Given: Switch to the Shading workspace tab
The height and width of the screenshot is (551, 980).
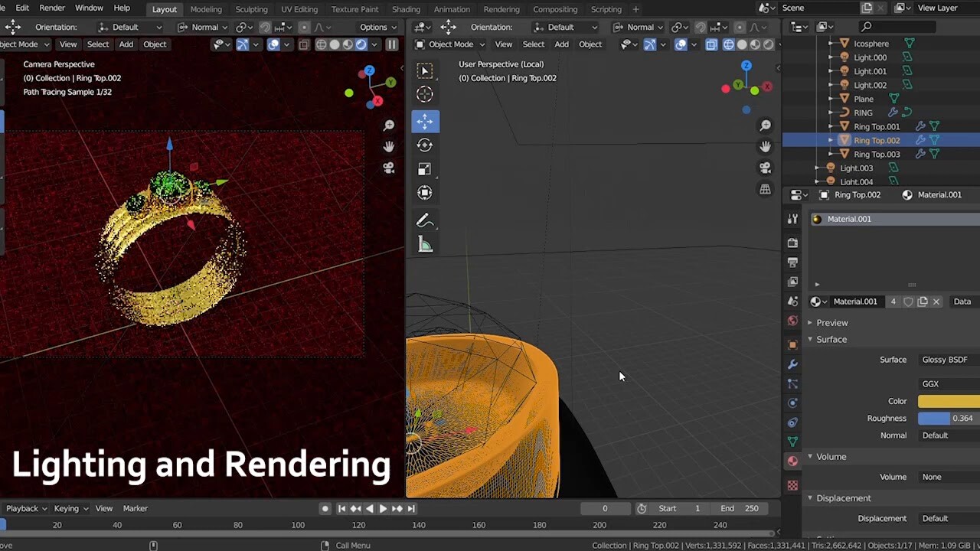Looking at the screenshot, I should tap(406, 8).
